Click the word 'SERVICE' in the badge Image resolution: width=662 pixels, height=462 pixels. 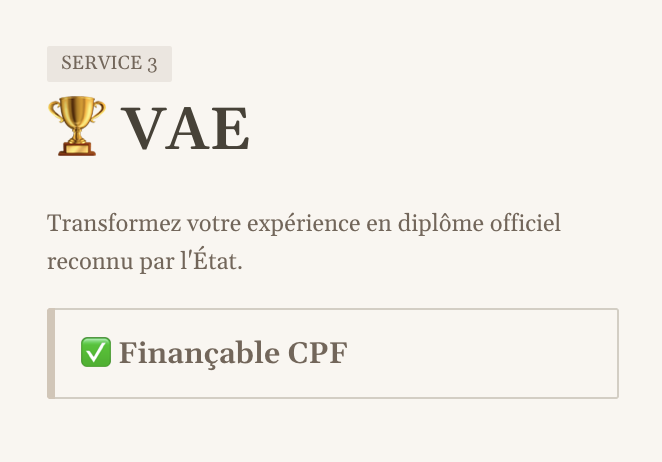pos(102,63)
